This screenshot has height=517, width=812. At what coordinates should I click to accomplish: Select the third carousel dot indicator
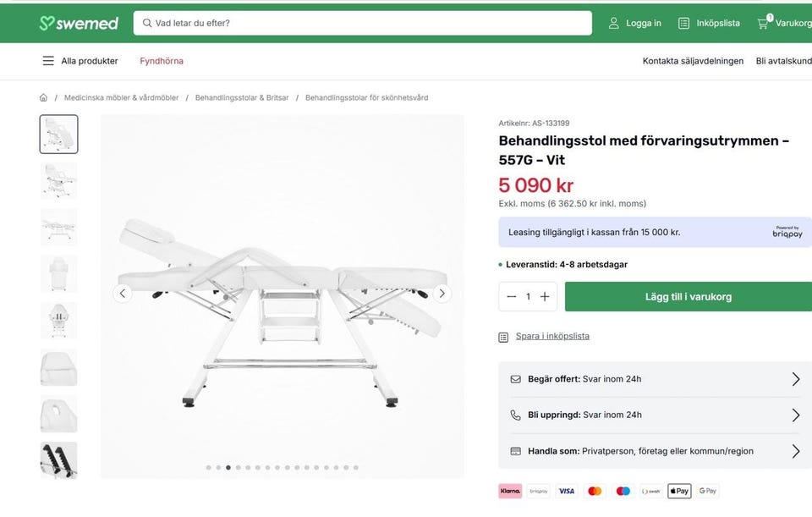point(228,467)
